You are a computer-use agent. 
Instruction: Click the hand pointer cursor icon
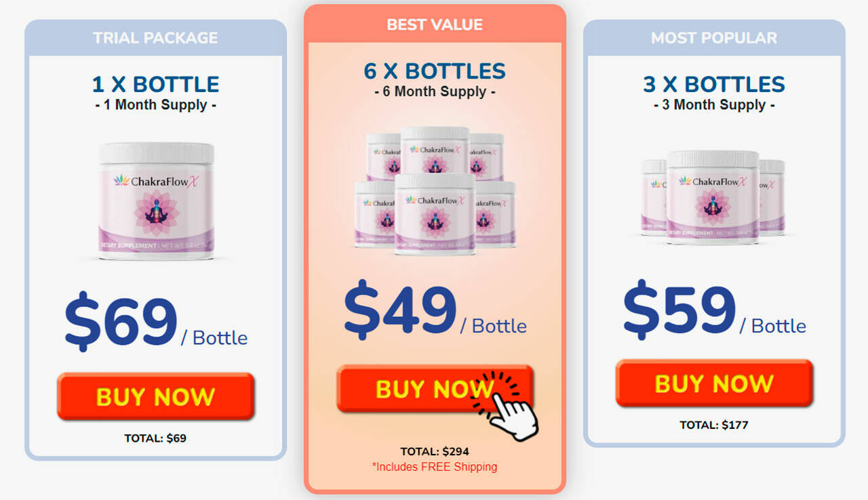(x=509, y=404)
